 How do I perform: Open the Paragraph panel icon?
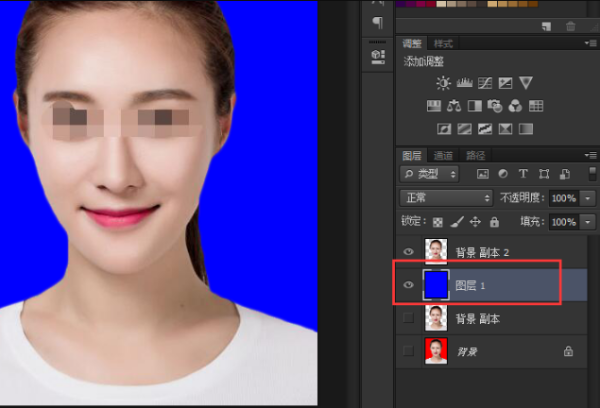(378, 22)
